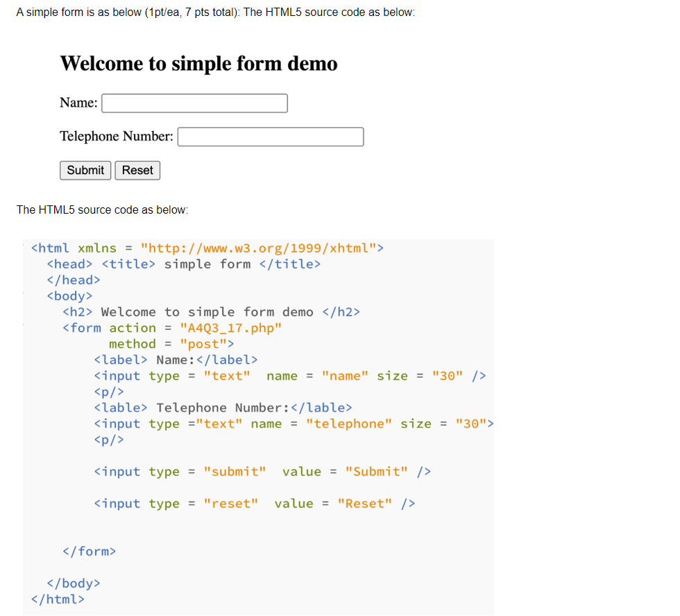Image resolution: width=680 pixels, height=616 pixels.
Task: Click the "The HTML5 source code as below:" line above the code
Action: (103, 209)
